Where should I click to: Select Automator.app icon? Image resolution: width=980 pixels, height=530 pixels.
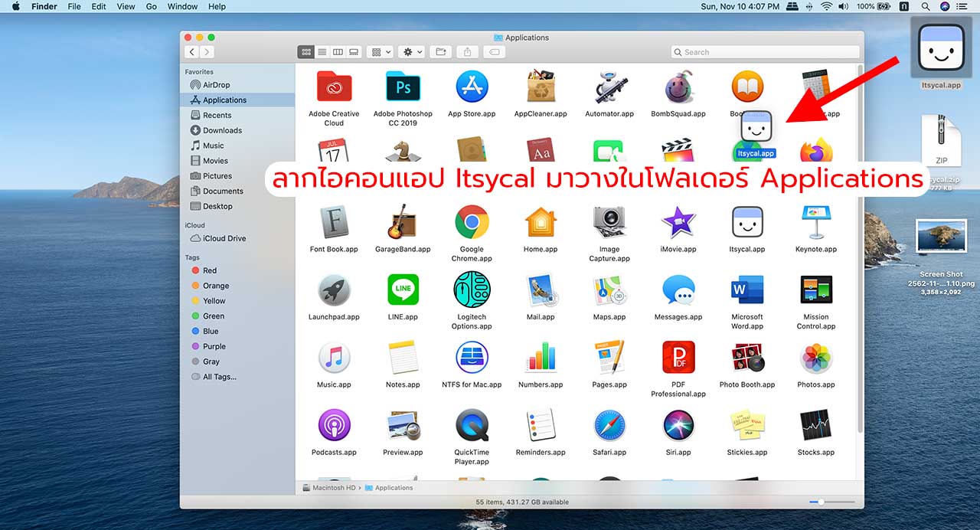[x=609, y=87]
